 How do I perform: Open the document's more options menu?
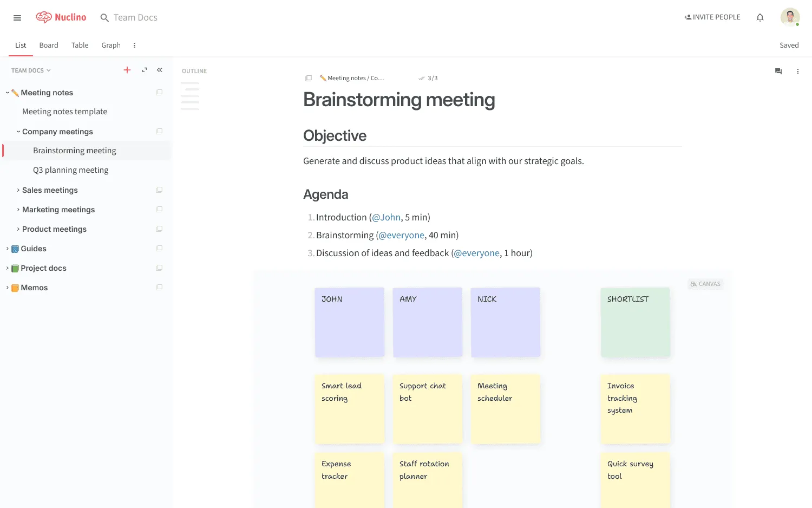(x=797, y=71)
